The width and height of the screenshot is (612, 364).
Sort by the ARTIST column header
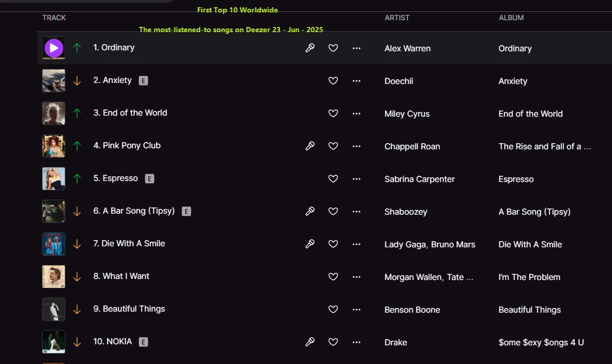397,18
